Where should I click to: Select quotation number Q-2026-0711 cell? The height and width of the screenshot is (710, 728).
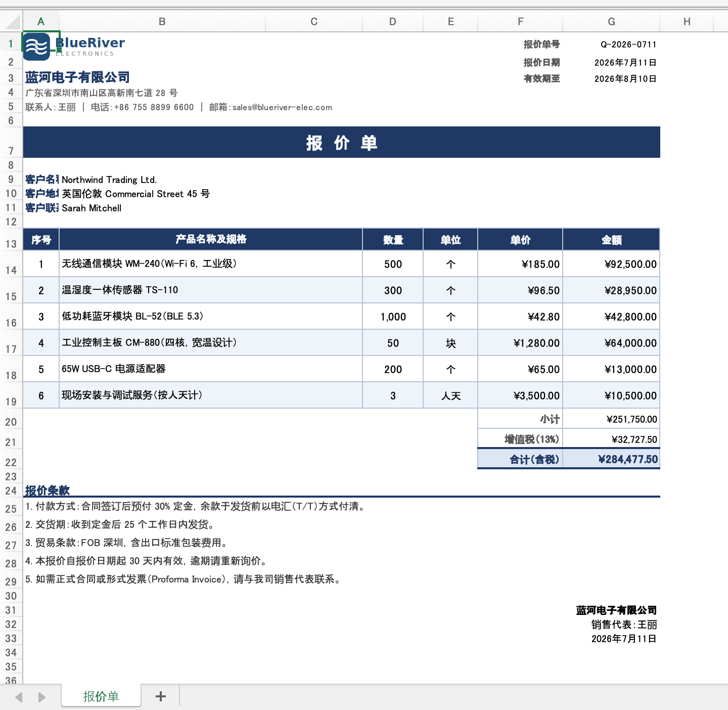(x=611, y=45)
